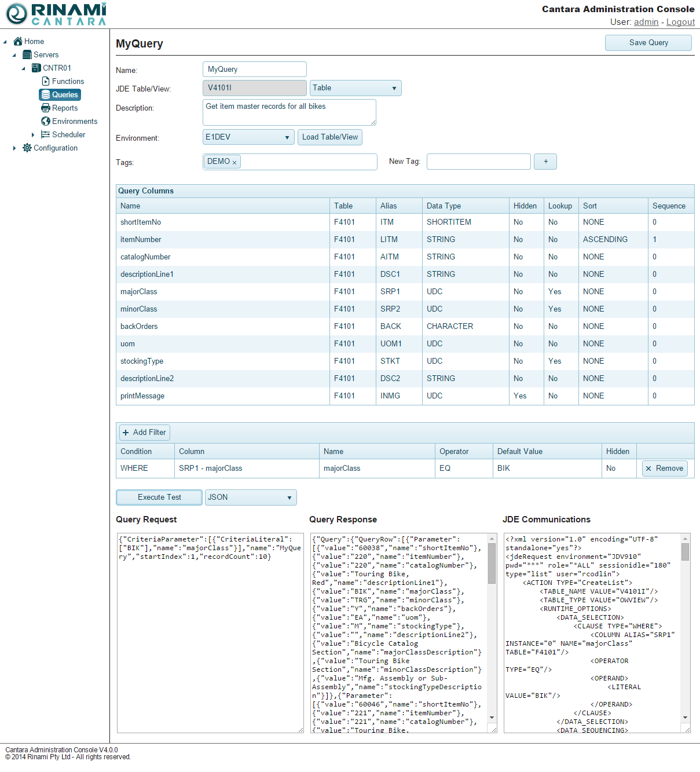Click the Configuration gear icon
700x772 pixels.
pyautogui.click(x=27, y=148)
